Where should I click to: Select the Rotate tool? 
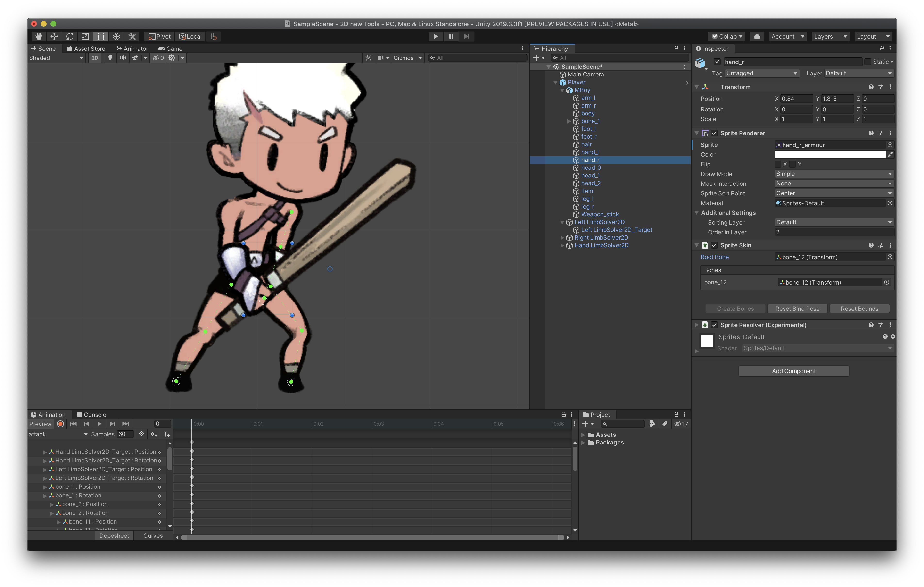coord(69,36)
